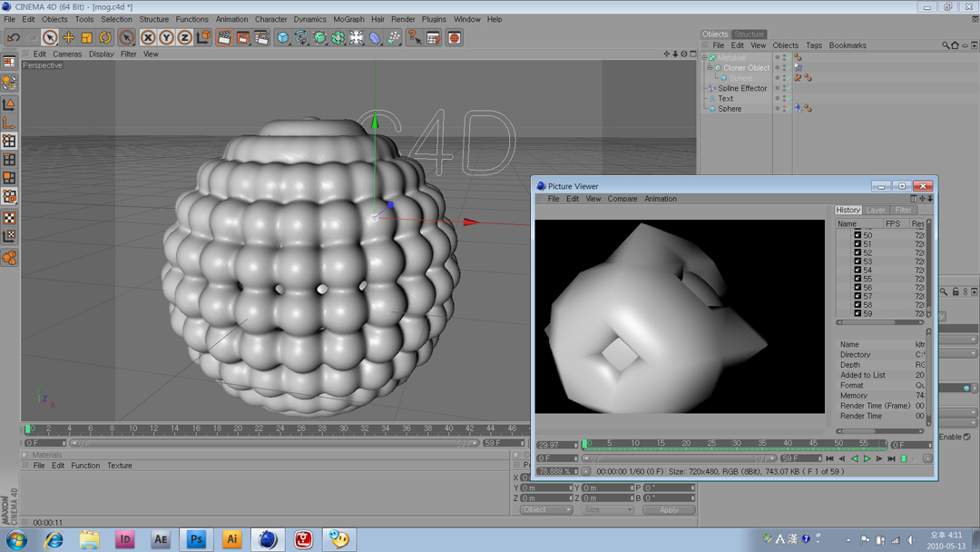980x552 pixels.
Task: Click the Add Cube primitive icon
Action: coord(282,38)
